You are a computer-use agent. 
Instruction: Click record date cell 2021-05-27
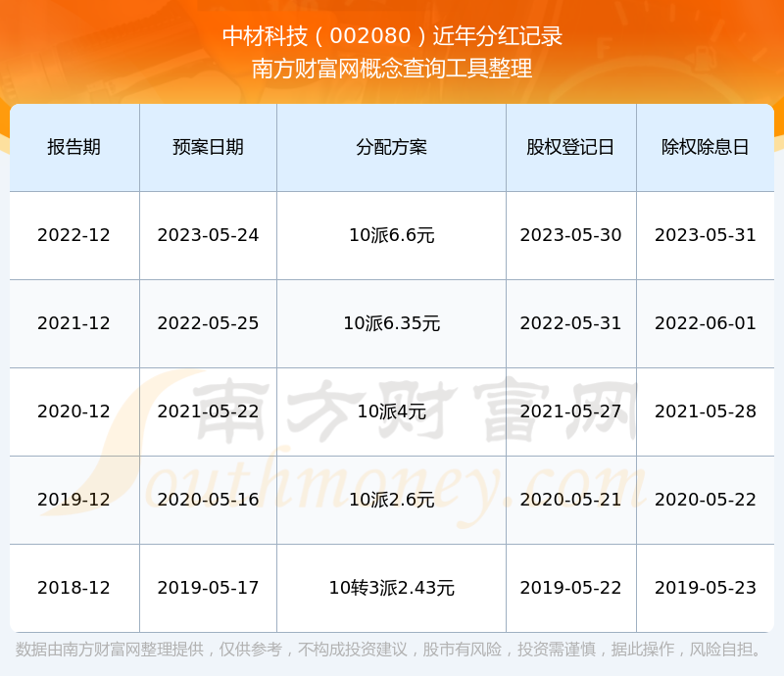(x=570, y=411)
